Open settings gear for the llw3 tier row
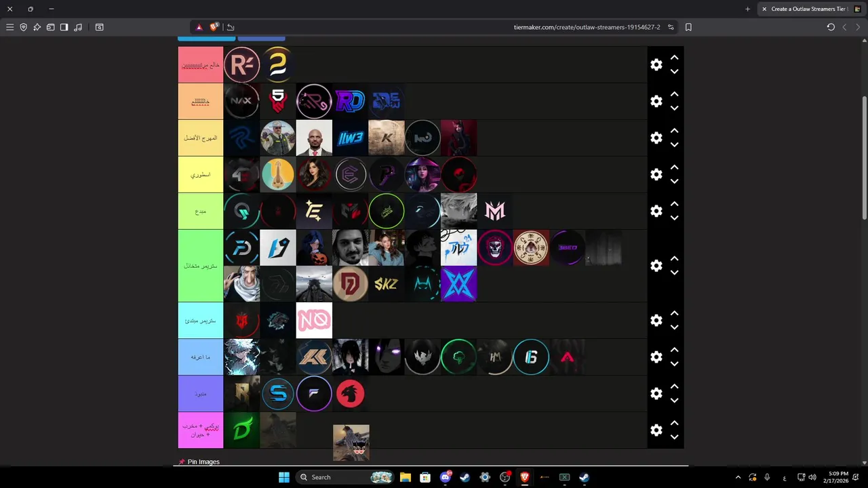 656,138
